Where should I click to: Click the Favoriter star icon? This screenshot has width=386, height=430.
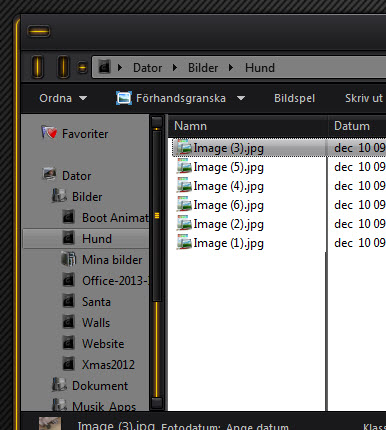point(49,133)
